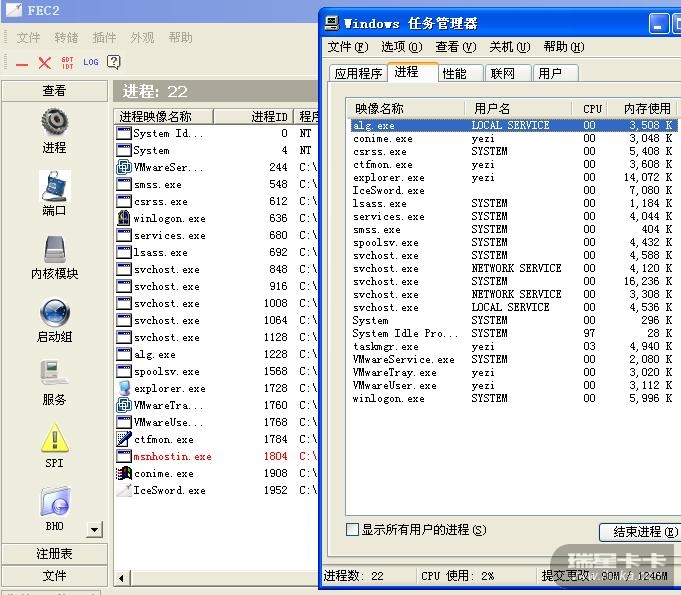681x595 pixels.
Task: Select explorer.exe row in Task Manager
Action: point(514,177)
